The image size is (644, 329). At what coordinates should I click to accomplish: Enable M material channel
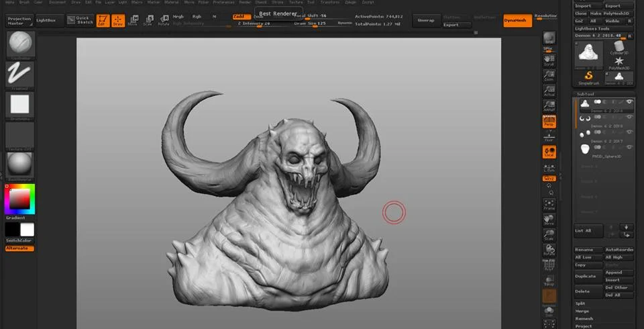(214, 17)
